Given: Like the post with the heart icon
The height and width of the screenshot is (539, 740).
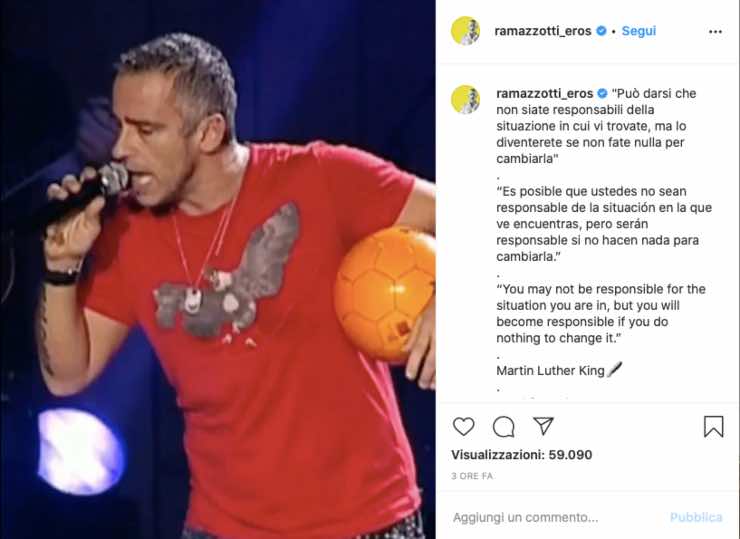Looking at the screenshot, I should point(463,426).
